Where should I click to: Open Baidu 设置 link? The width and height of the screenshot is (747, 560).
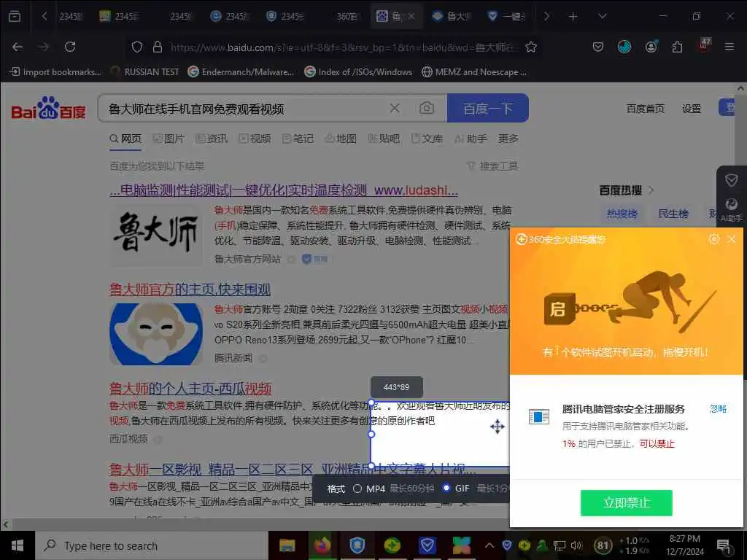[692, 109]
